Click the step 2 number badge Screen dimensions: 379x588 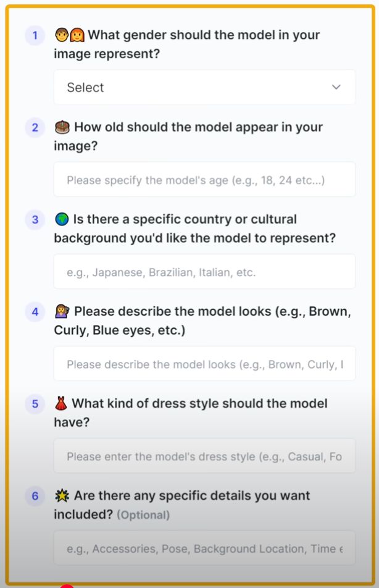(35, 127)
